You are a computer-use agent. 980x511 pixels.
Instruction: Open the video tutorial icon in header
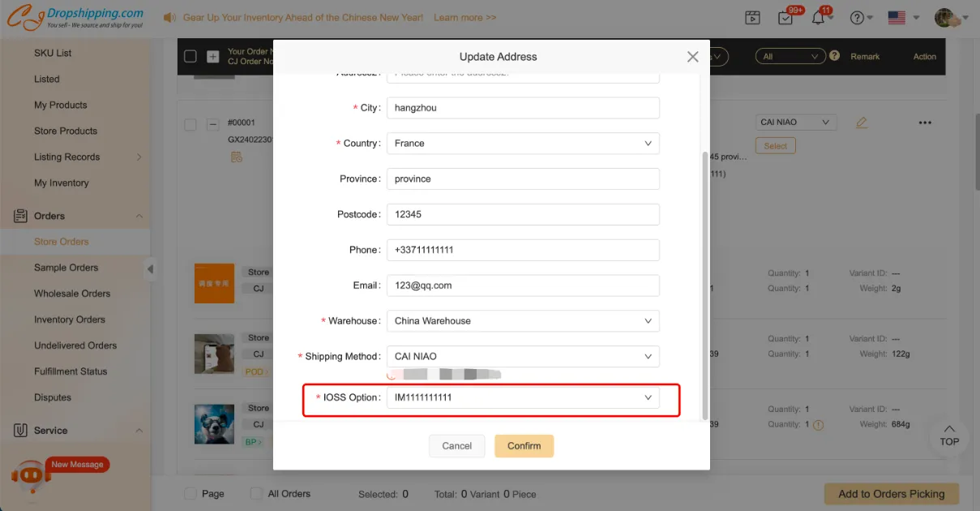pyautogui.click(x=753, y=18)
